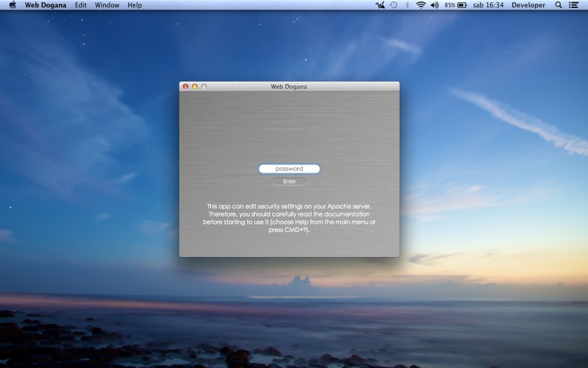
Task: Minimize the Web Dogana window
Action: [195, 86]
